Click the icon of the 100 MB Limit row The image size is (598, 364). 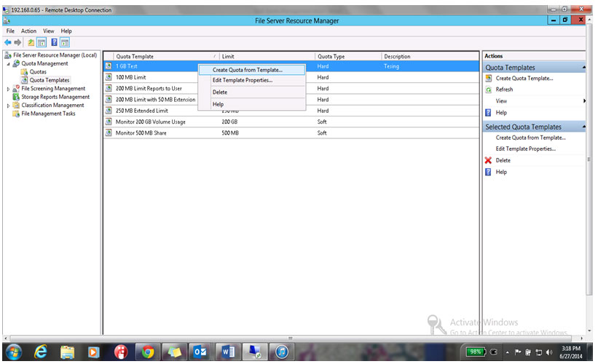(x=109, y=77)
